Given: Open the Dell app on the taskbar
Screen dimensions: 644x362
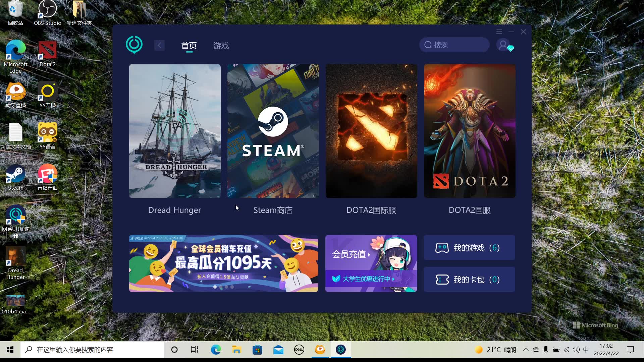Looking at the screenshot, I should [299, 350].
